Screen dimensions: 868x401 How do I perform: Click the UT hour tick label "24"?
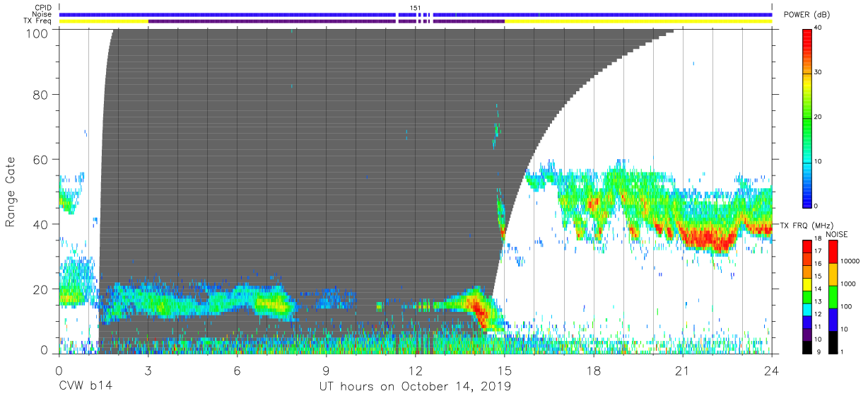(772, 370)
